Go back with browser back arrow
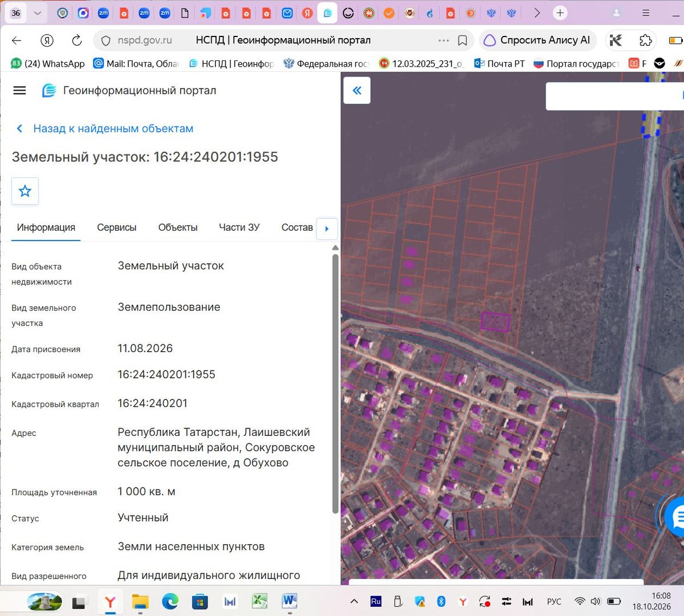The image size is (684, 616). pos(17,40)
